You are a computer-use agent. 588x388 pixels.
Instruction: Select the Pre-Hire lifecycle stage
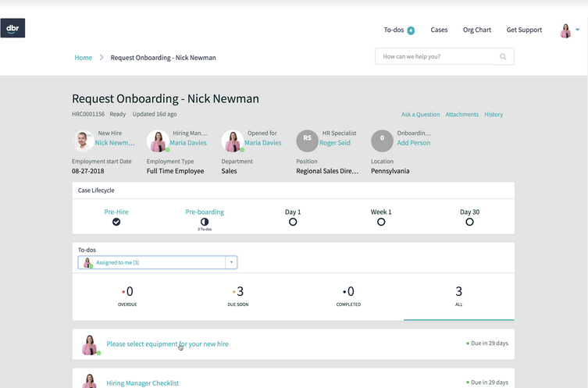(116, 212)
